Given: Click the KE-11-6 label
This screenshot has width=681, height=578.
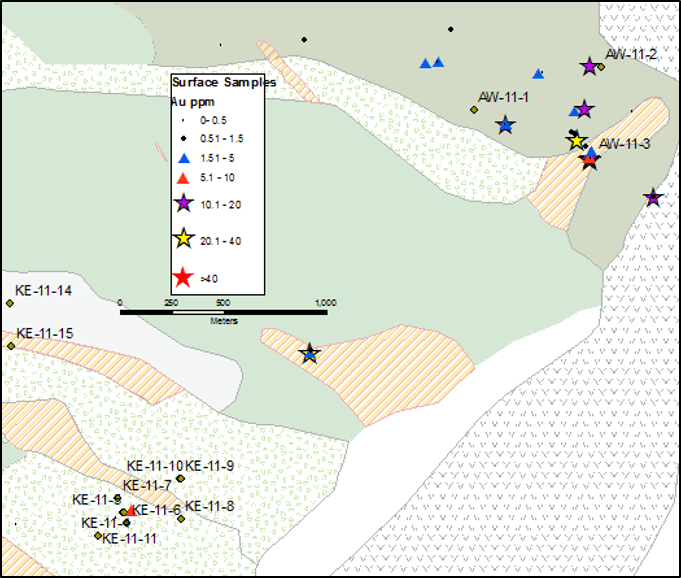Looking at the screenshot, I should coord(156,510).
